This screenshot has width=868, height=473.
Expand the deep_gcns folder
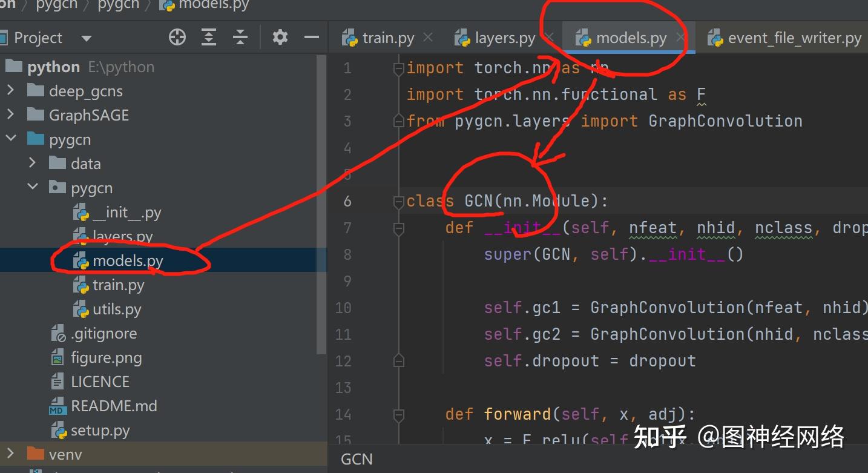11,91
